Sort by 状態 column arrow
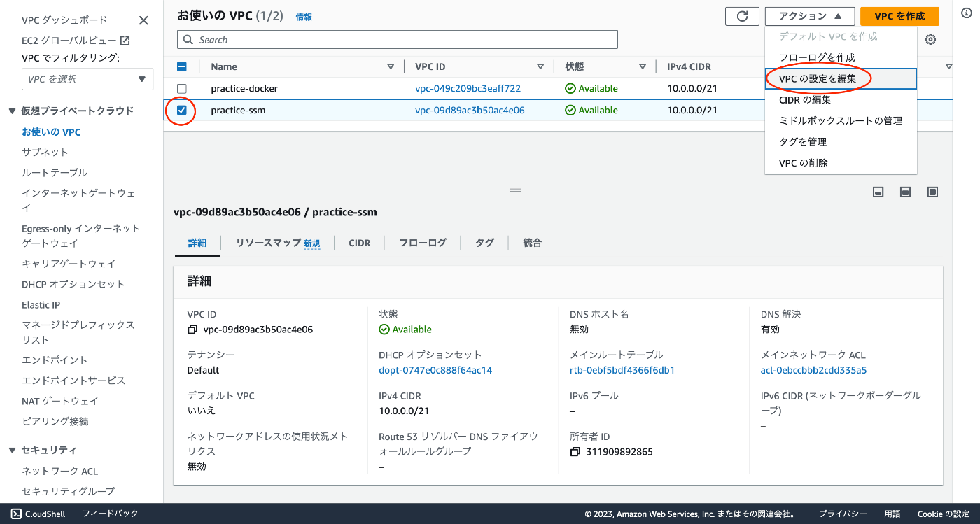Image resolution: width=980 pixels, height=524 pixels. click(x=642, y=67)
